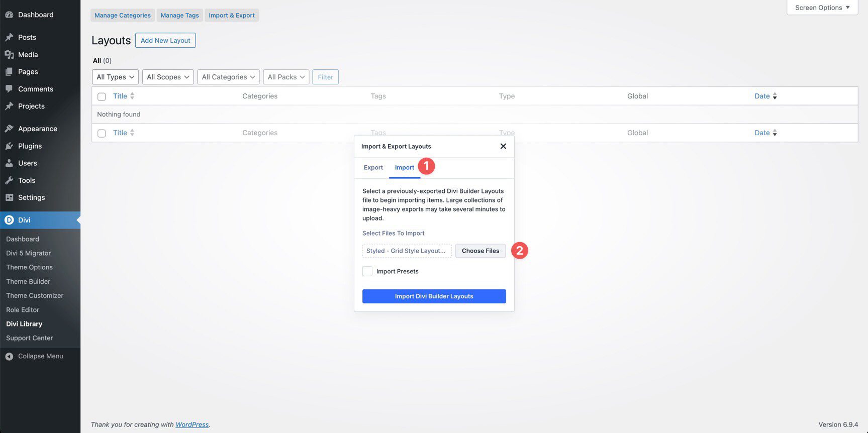
Task: Click the header Title column link
Action: point(120,96)
